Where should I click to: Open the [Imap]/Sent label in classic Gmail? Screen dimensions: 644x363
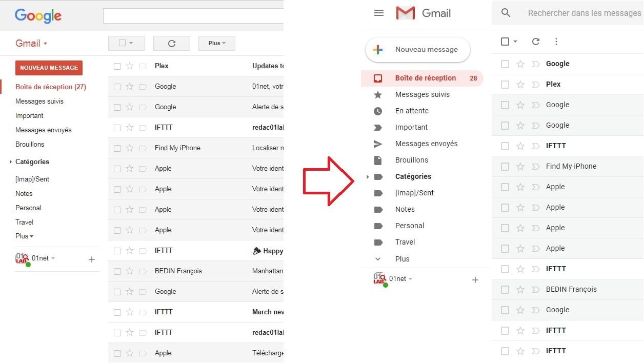tap(32, 179)
